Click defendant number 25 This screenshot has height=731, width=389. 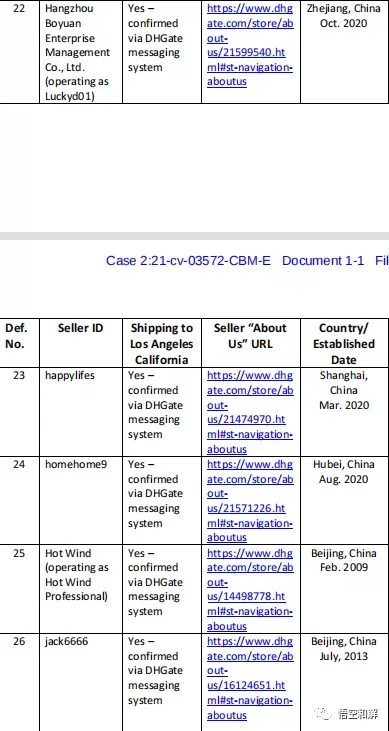19,553
